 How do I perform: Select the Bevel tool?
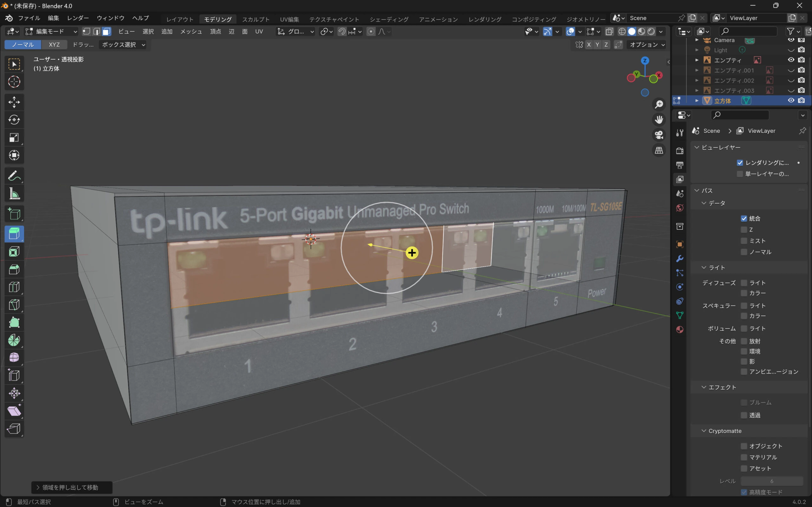(x=14, y=269)
